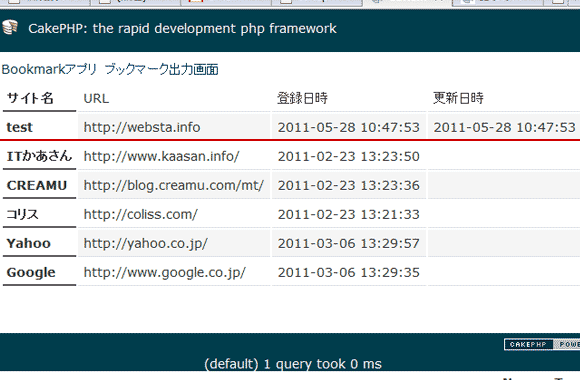
Task: Select date 2011-03-06 13:29:35
Action: pos(349,272)
